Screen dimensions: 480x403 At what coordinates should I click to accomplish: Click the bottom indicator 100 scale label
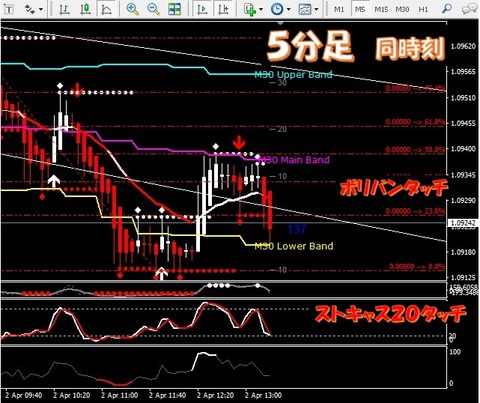tap(455, 352)
